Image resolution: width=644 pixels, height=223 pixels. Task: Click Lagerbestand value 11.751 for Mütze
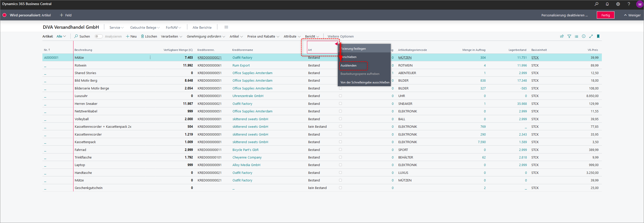coord(522,57)
